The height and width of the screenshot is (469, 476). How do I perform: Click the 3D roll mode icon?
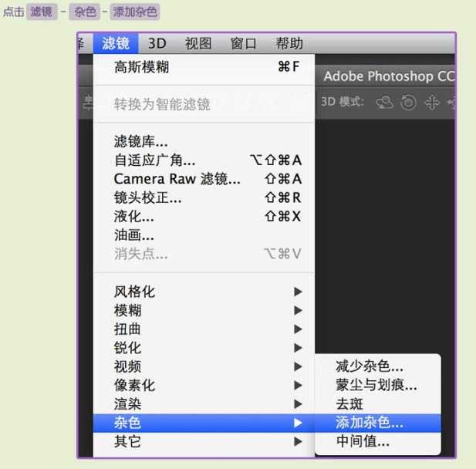[408, 103]
